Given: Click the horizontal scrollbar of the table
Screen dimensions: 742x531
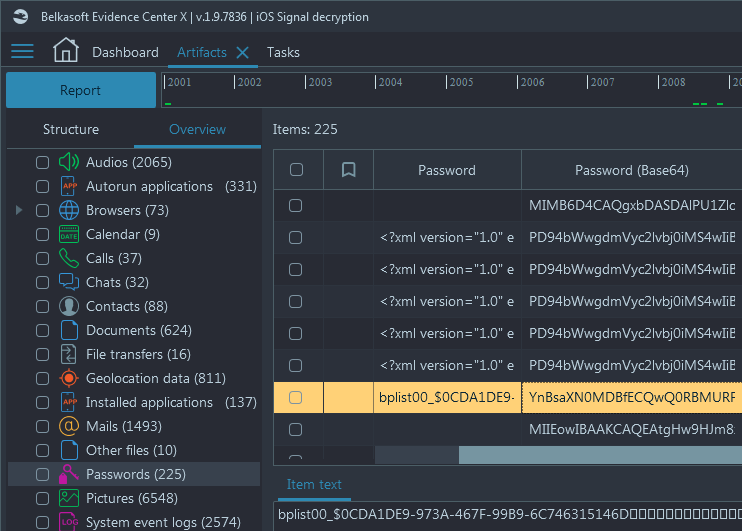Looking at the screenshot, I should pos(600,455).
